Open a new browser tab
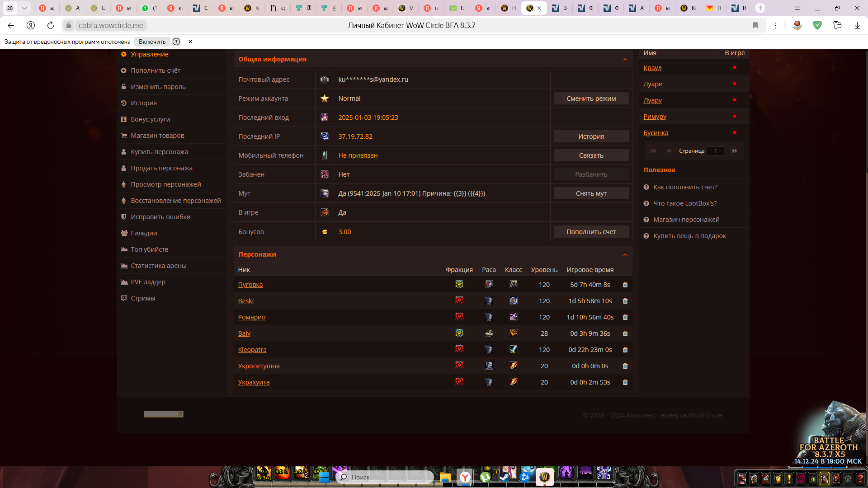This screenshot has height=488, width=868. [760, 8]
